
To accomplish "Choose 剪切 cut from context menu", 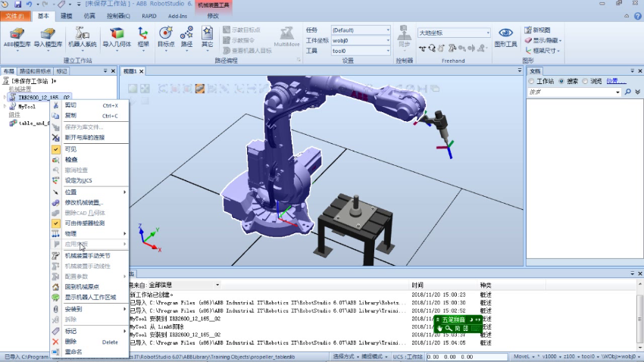I will point(89,105).
